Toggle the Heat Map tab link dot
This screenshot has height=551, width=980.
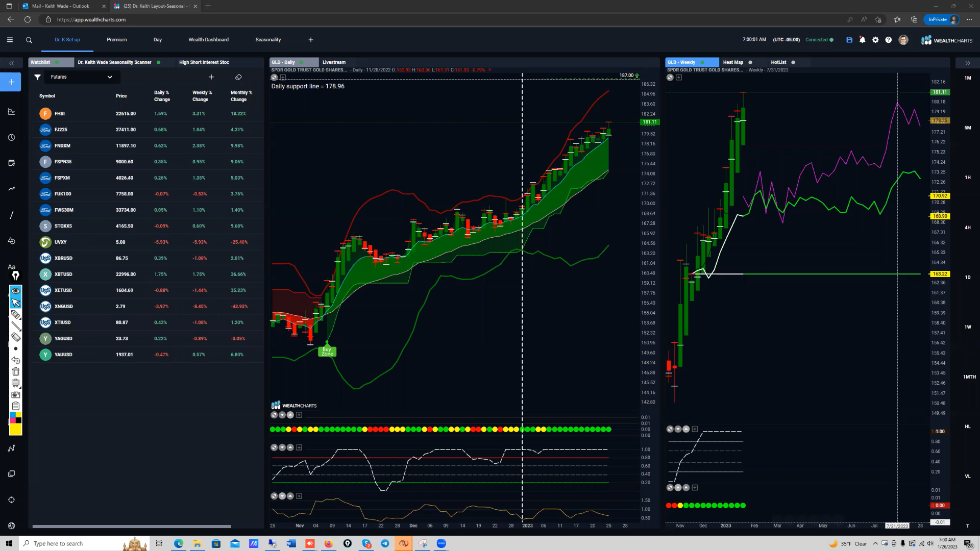click(x=750, y=62)
